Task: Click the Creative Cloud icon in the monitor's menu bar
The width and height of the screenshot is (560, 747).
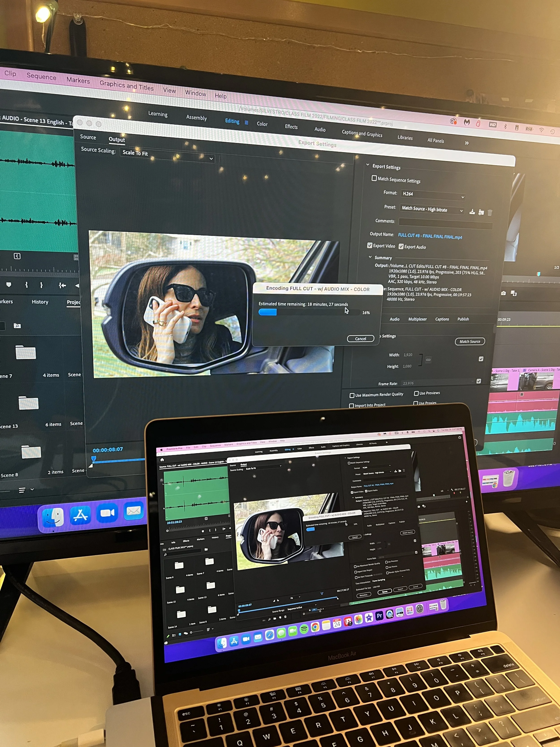Action: (453, 121)
